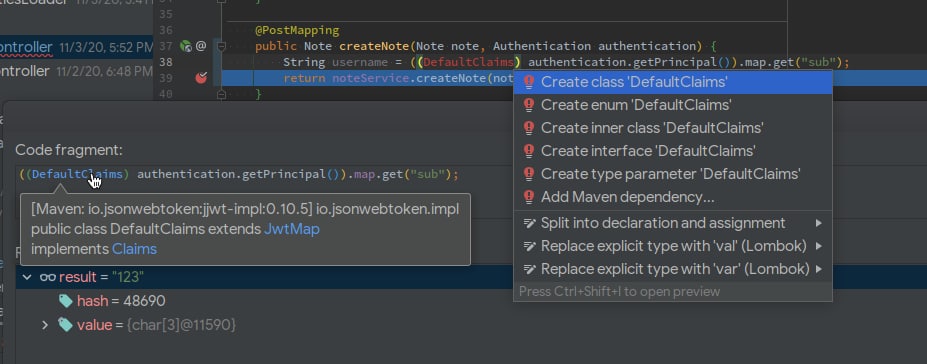Expand submenu arrow for Split into declaration
927x364 pixels.
click(x=819, y=223)
